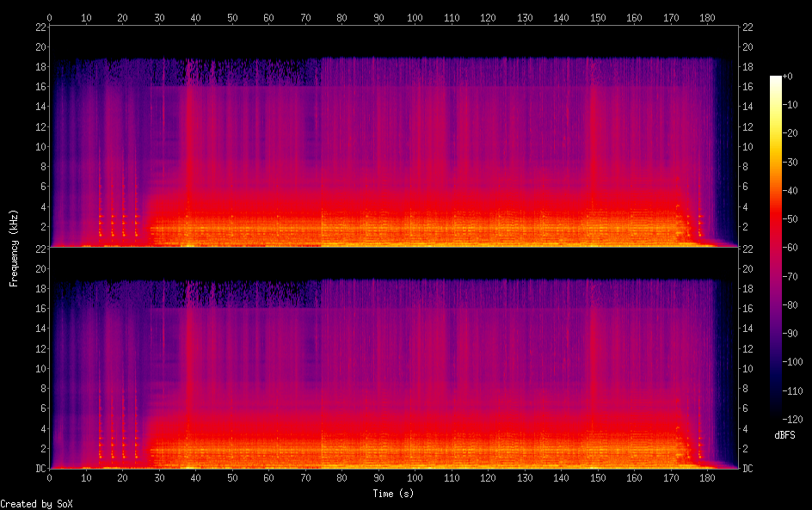Click the "Created by SoX" text
This screenshot has height=510, width=812.
[x=36, y=504]
